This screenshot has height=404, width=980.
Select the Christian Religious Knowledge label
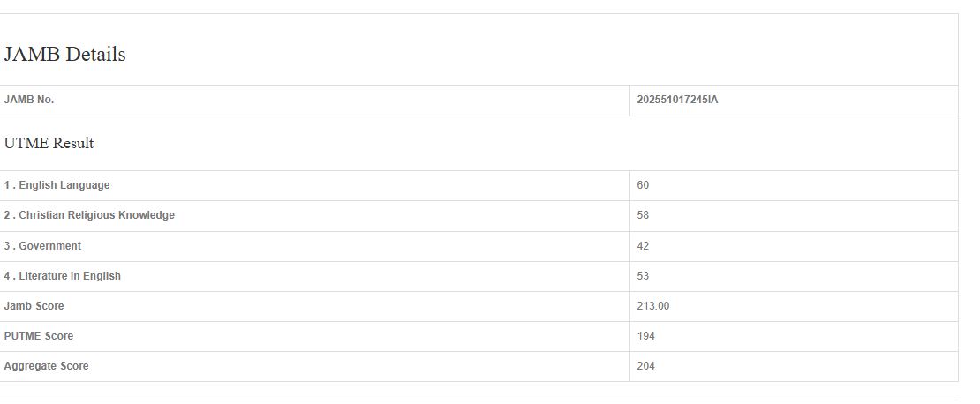[x=89, y=215]
